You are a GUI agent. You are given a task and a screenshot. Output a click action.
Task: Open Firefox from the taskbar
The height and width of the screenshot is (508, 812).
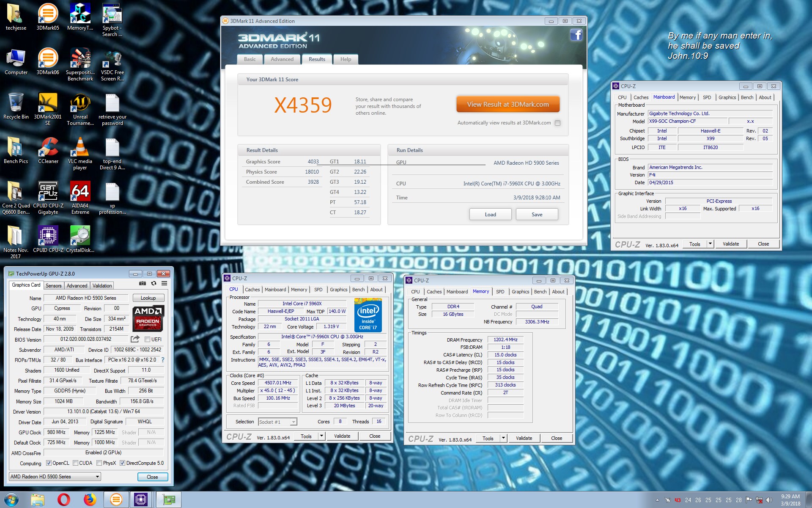click(x=90, y=500)
